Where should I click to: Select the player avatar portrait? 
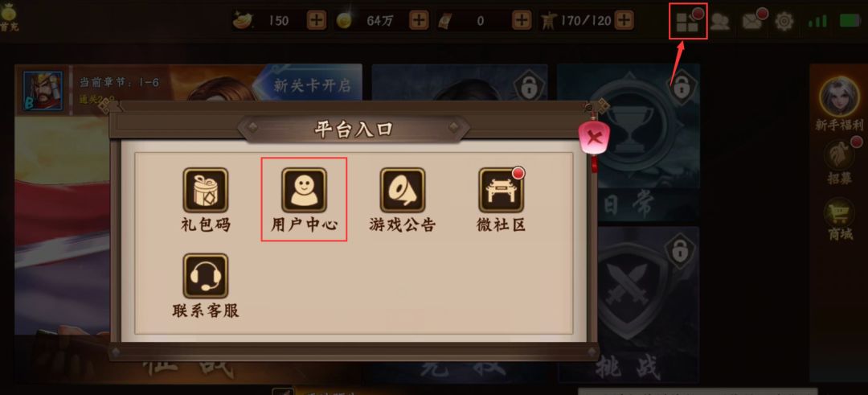43,91
